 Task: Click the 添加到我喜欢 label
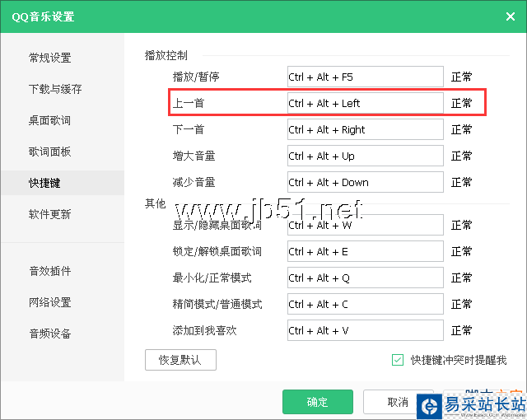(204, 330)
